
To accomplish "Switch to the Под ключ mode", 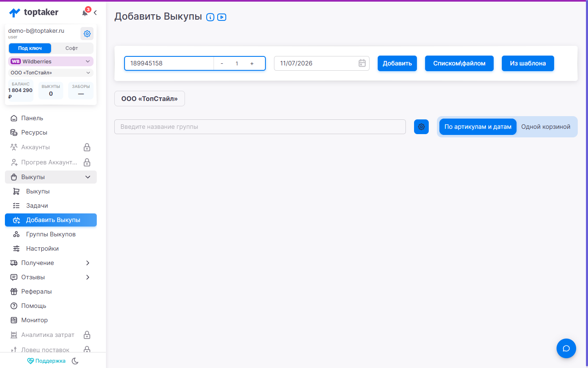I will pos(30,48).
